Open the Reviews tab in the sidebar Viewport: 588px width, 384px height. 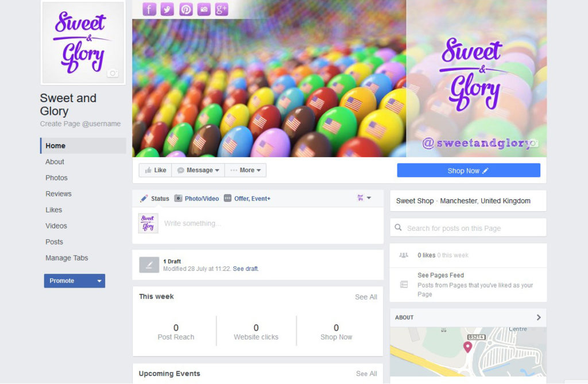click(59, 194)
